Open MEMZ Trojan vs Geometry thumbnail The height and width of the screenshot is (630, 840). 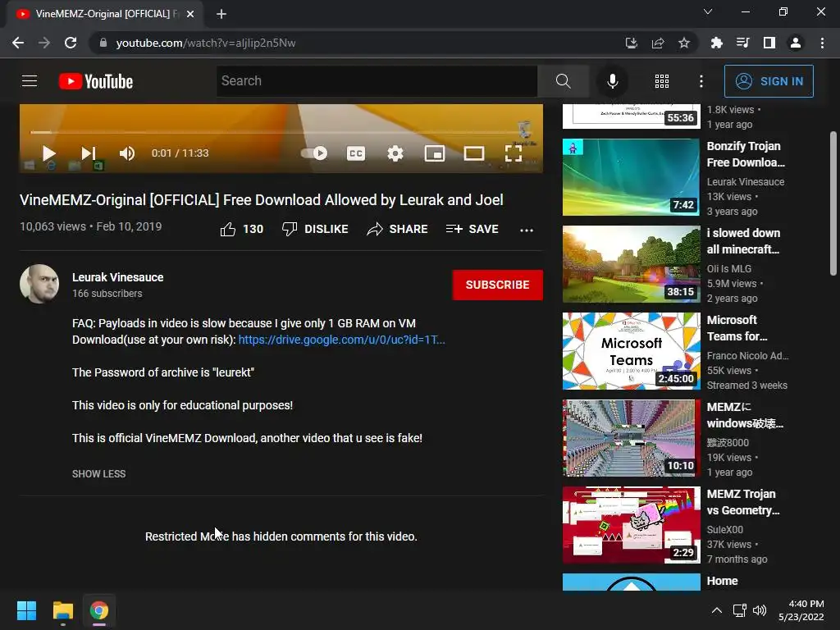point(631,525)
